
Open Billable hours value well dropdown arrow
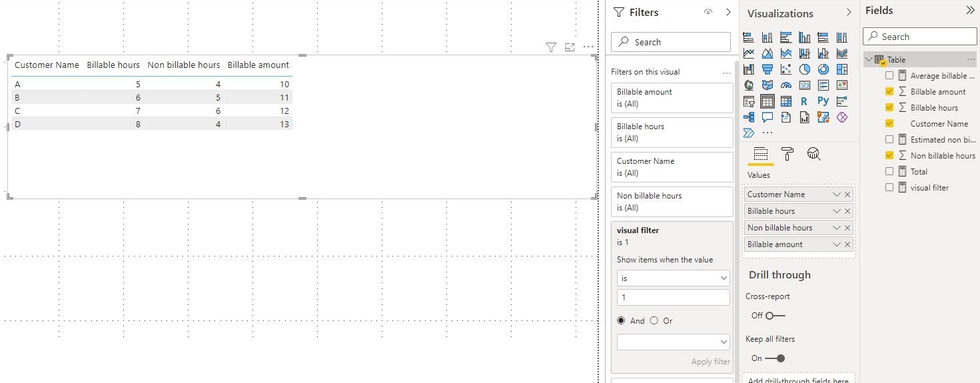point(837,211)
